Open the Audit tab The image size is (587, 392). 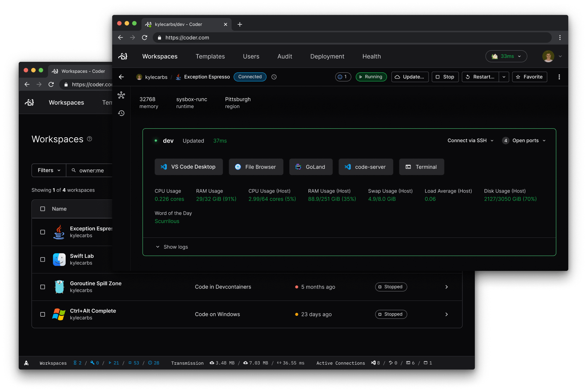pyautogui.click(x=285, y=56)
